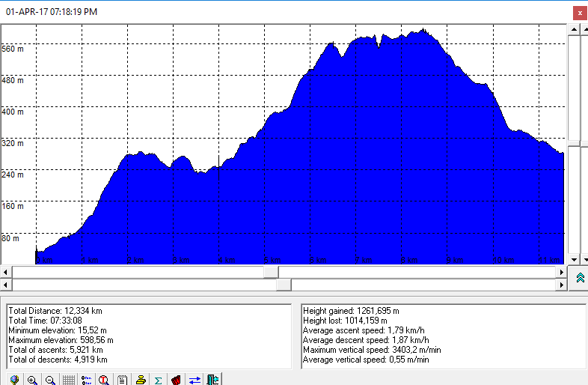Collapse panel with the double chevron button
588x385 pixels.
click(580, 278)
